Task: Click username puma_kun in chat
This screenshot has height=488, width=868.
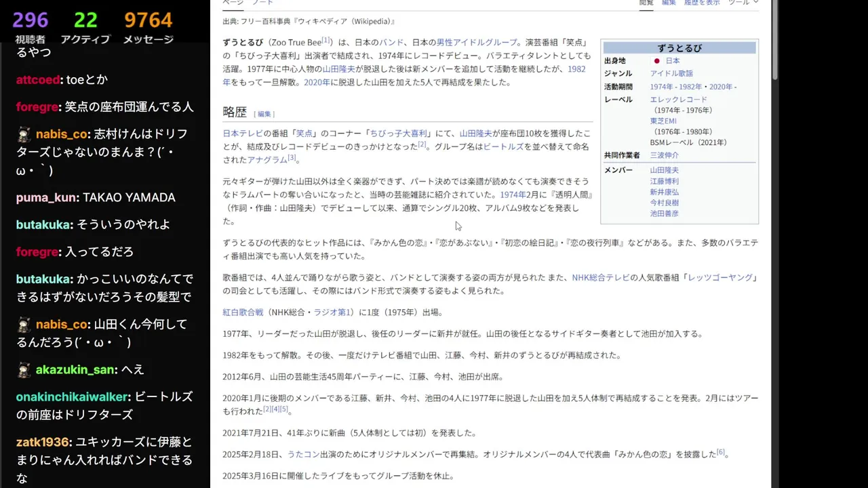Action: (x=47, y=198)
